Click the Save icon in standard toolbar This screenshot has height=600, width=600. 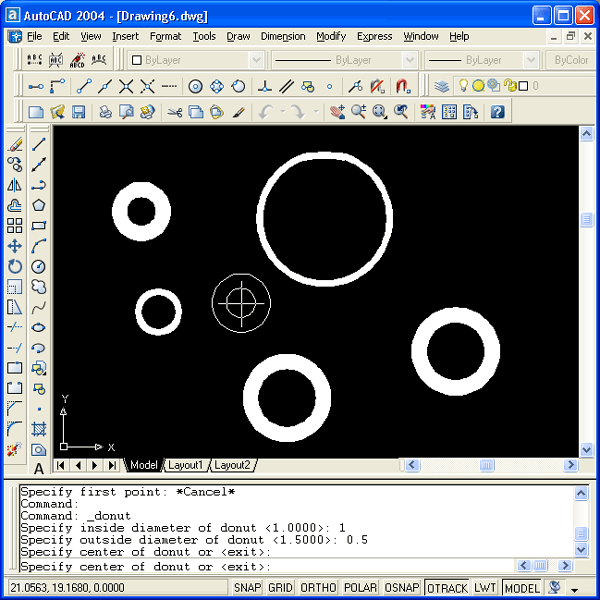(78, 112)
